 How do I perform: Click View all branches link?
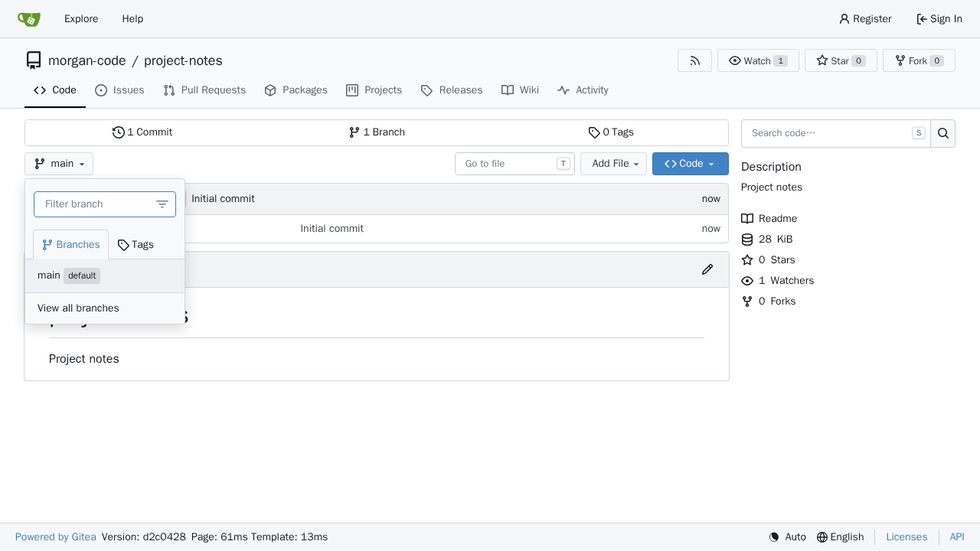(78, 308)
